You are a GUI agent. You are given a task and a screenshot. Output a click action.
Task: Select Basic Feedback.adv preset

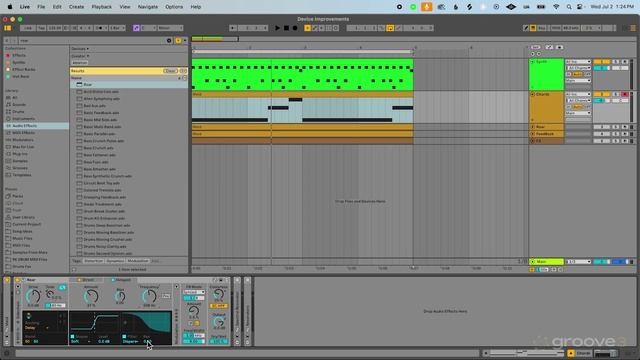pyautogui.click(x=101, y=113)
